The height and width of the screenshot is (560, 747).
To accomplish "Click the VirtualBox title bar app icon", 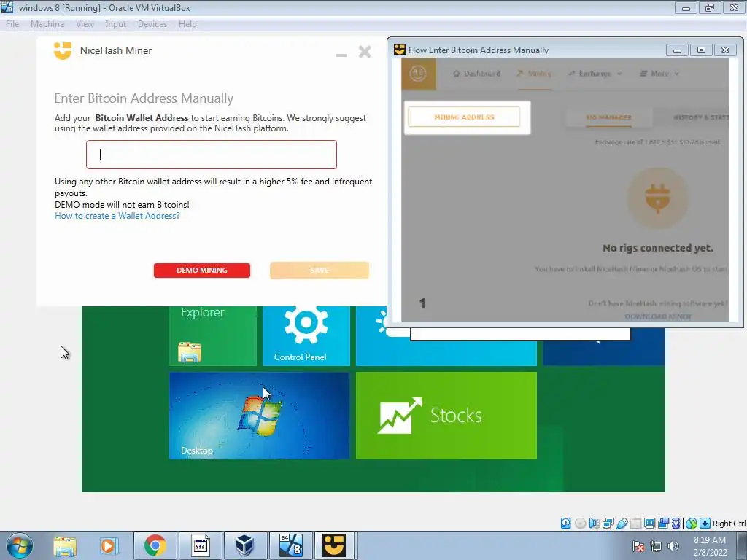I will pyautogui.click(x=7, y=7).
